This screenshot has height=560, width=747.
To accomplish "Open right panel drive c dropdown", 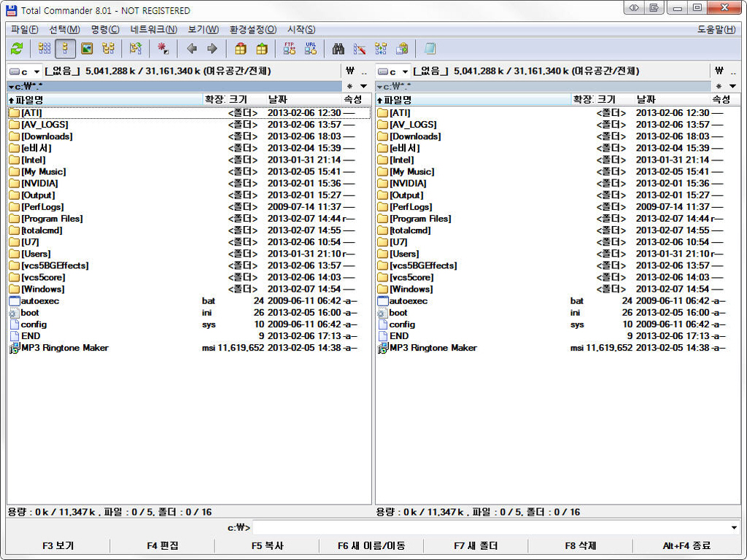I will point(393,71).
